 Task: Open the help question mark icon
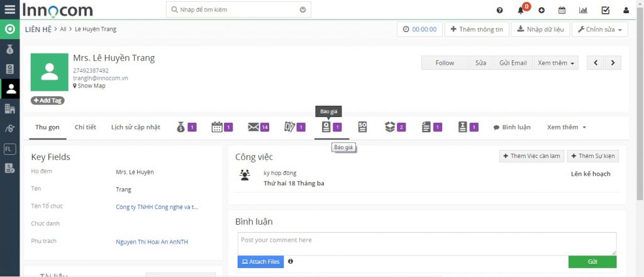(499, 10)
